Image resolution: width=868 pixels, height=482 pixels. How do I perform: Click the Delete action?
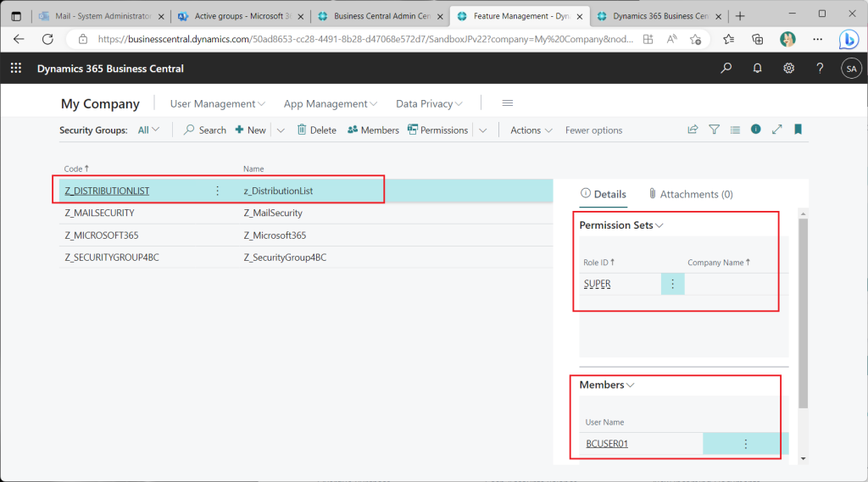(317, 130)
